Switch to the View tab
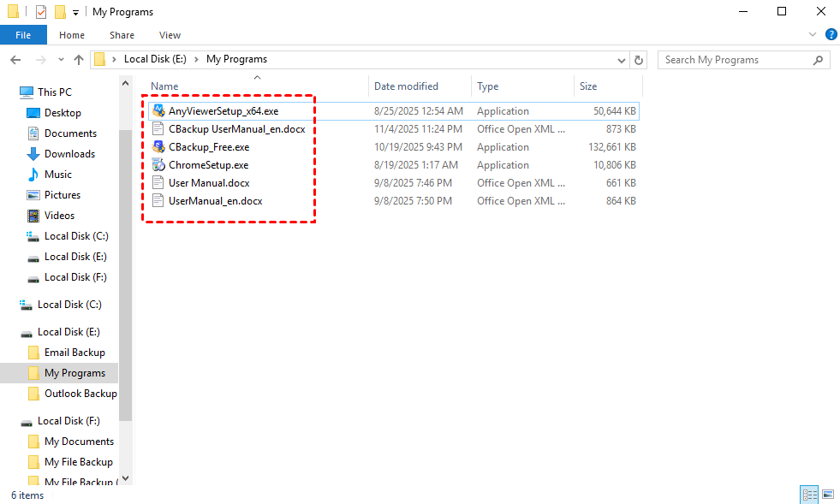 (170, 35)
